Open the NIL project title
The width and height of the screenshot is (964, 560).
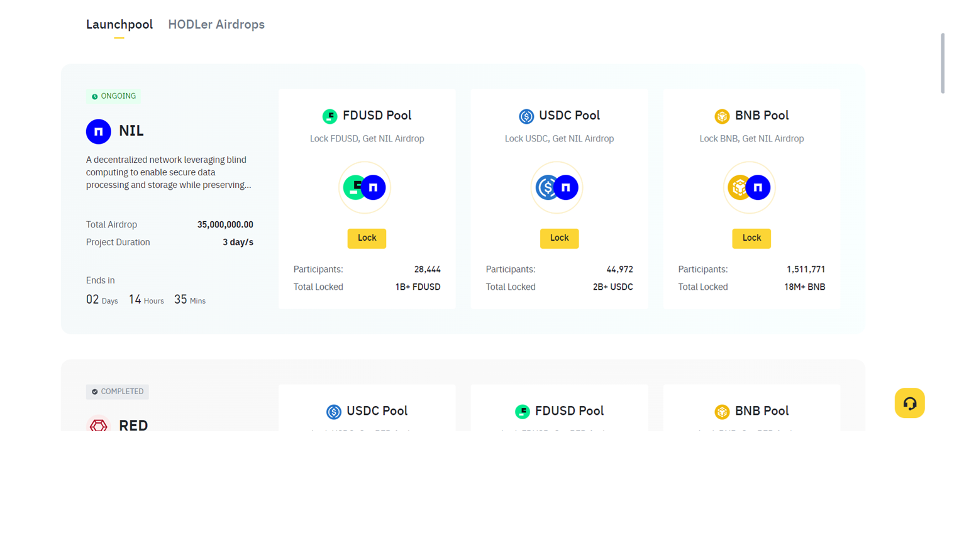131,131
